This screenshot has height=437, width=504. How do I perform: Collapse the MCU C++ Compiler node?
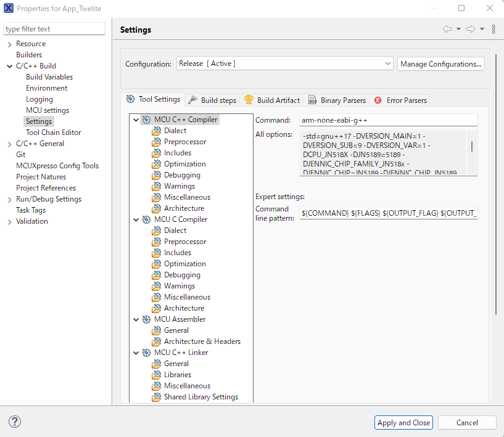(x=136, y=120)
